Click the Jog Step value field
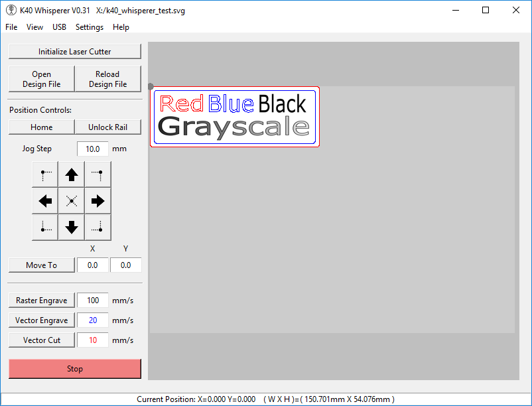Screen dimensions: 532x406 [x=93, y=149]
